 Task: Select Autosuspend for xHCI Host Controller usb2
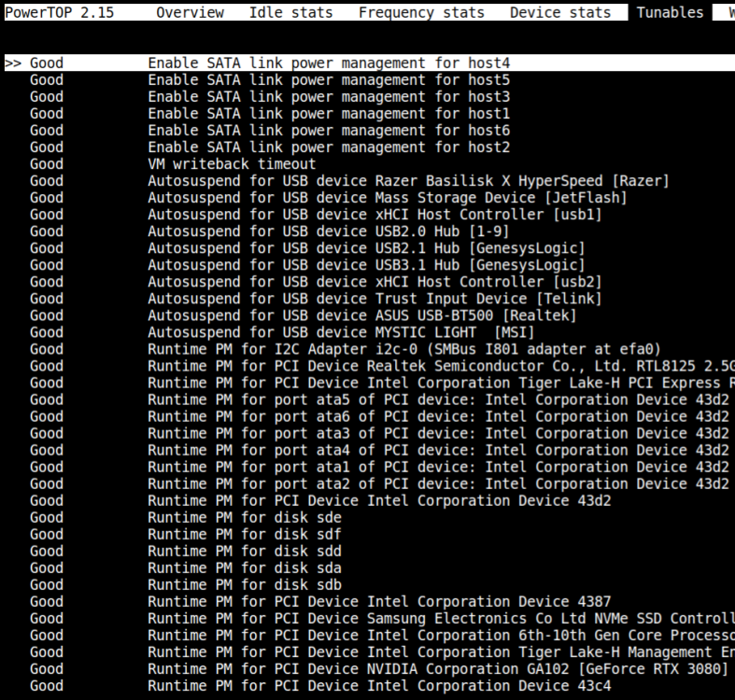click(x=316, y=282)
